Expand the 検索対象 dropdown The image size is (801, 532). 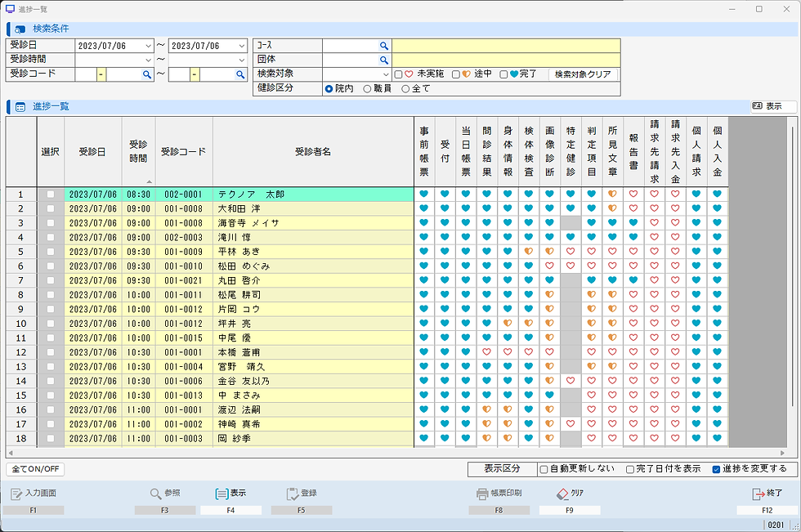(x=386, y=74)
